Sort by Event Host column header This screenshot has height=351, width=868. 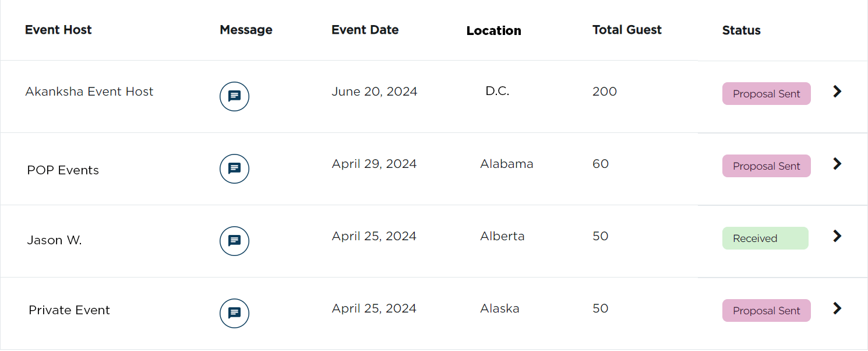coord(58,30)
